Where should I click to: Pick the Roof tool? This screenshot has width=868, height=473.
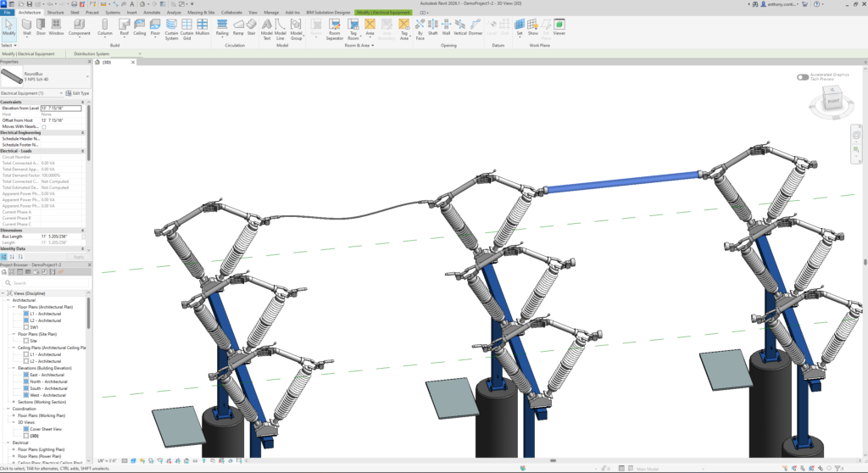coord(124,26)
